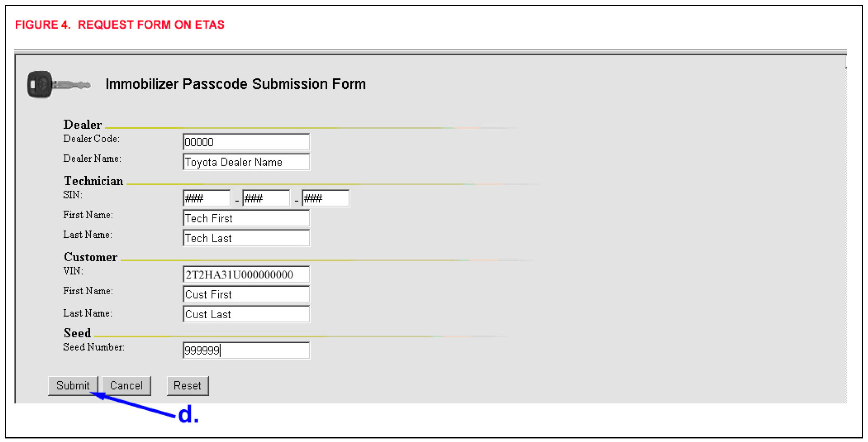Click the middle SIN segment field

[x=266, y=198]
